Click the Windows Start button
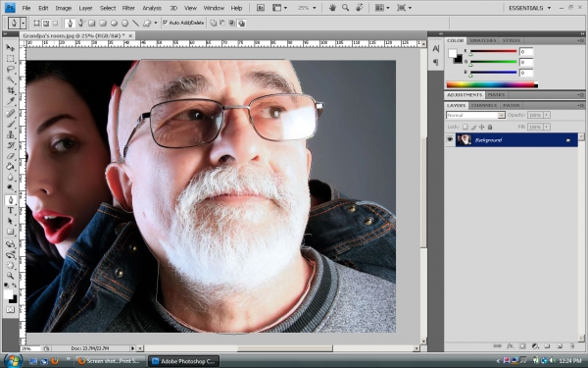The height and width of the screenshot is (368, 588). pos(13,360)
